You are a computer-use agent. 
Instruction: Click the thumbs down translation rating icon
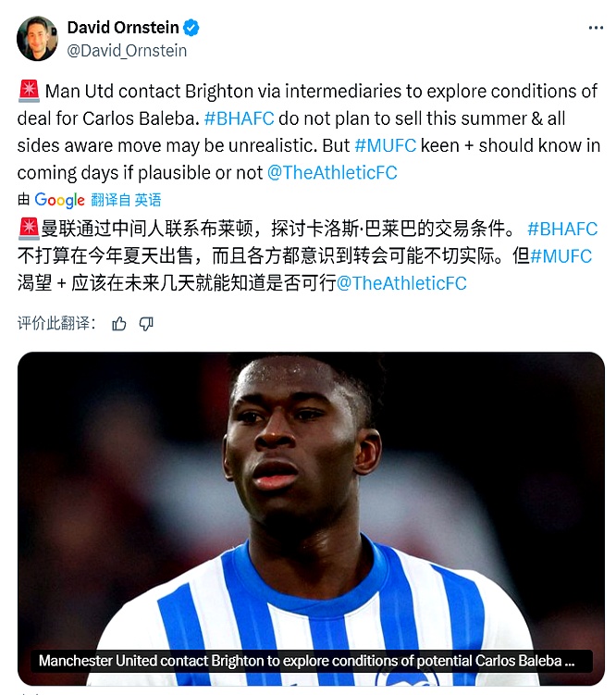click(x=146, y=324)
